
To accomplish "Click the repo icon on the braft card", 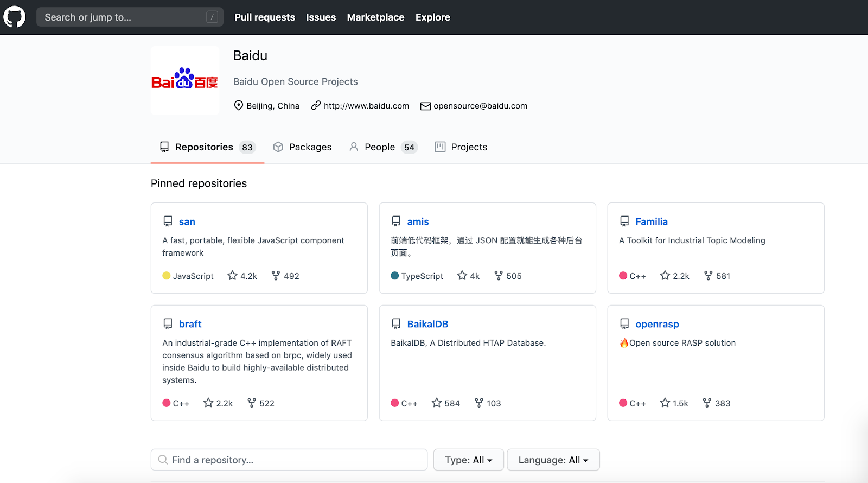I will point(168,324).
